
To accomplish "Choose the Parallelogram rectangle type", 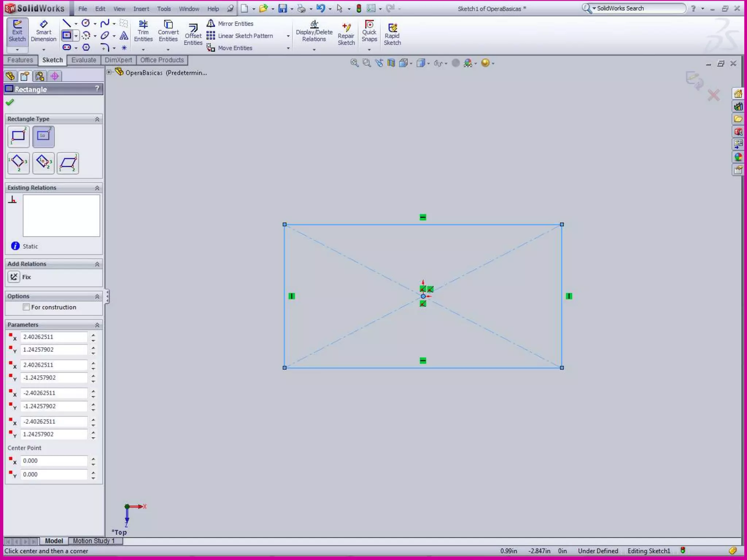I will click(68, 163).
